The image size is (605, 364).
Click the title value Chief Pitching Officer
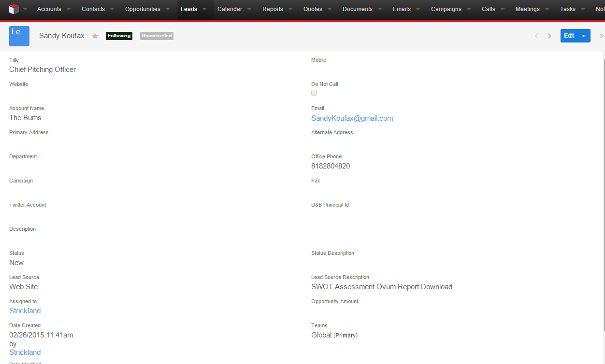click(43, 70)
